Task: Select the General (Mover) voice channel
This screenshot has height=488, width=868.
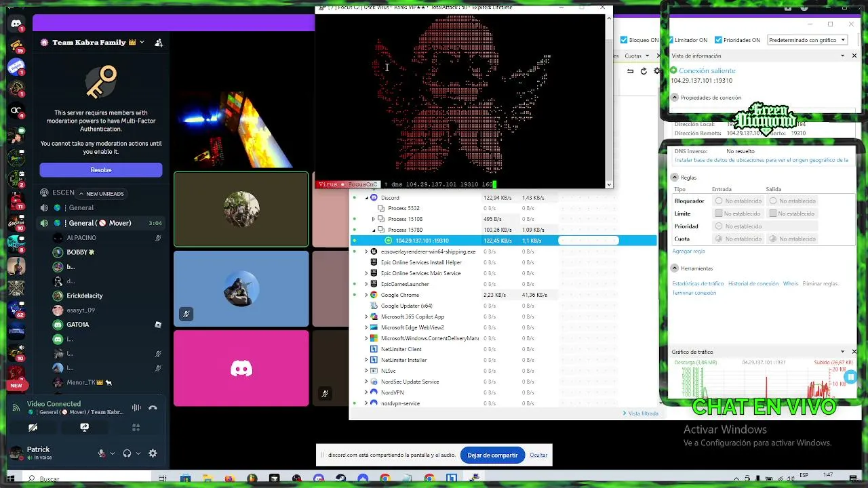Action: click(x=101, y=223)
